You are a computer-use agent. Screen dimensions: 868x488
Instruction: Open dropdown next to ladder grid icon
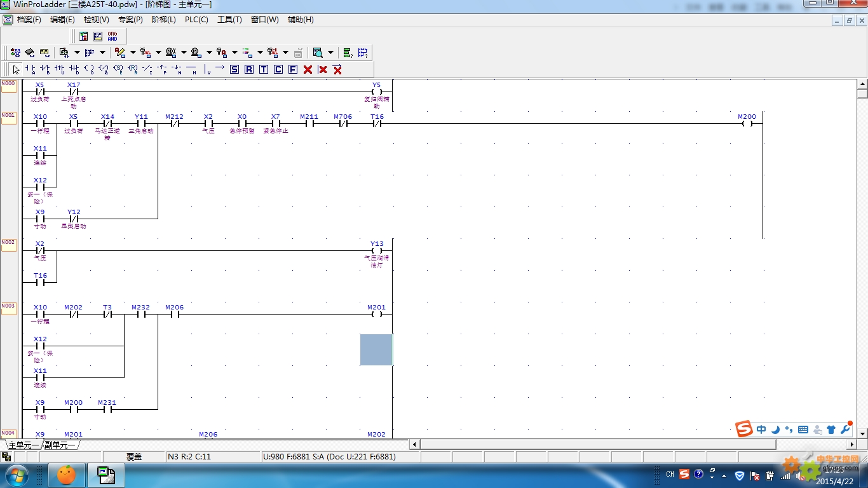[102, 52]
